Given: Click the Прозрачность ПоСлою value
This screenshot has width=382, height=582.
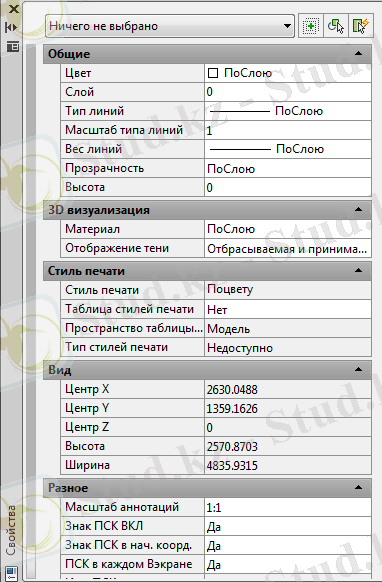Looking at the screenshot, I should (x=288, y=169).
